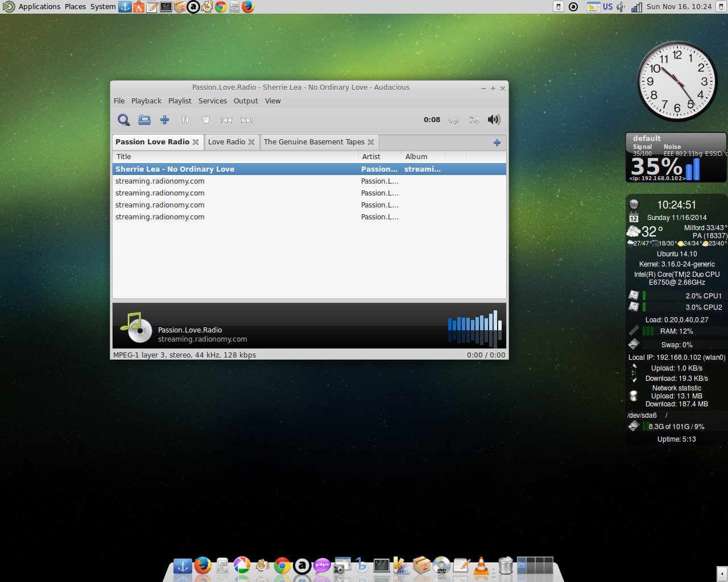
Task: Click the blue spectrum visualizer bars
Action: click(474, 327)
